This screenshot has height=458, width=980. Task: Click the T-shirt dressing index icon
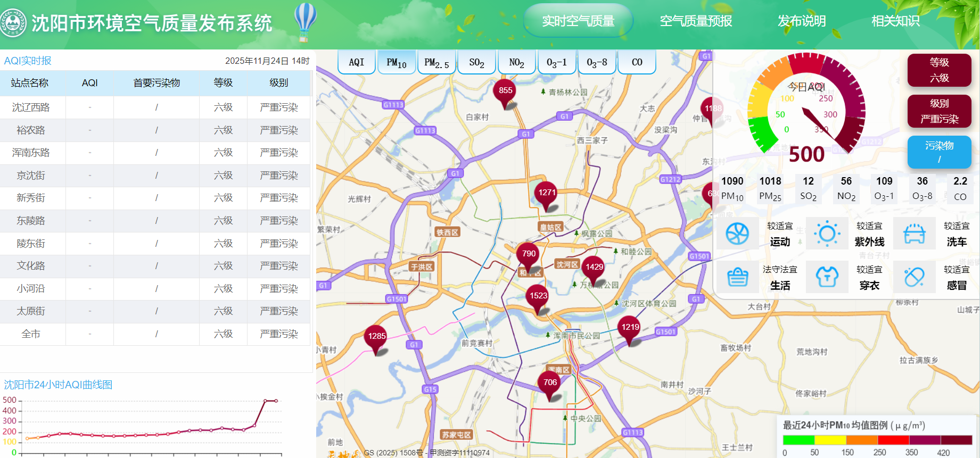pyautogui.click(x=827, y=277)
